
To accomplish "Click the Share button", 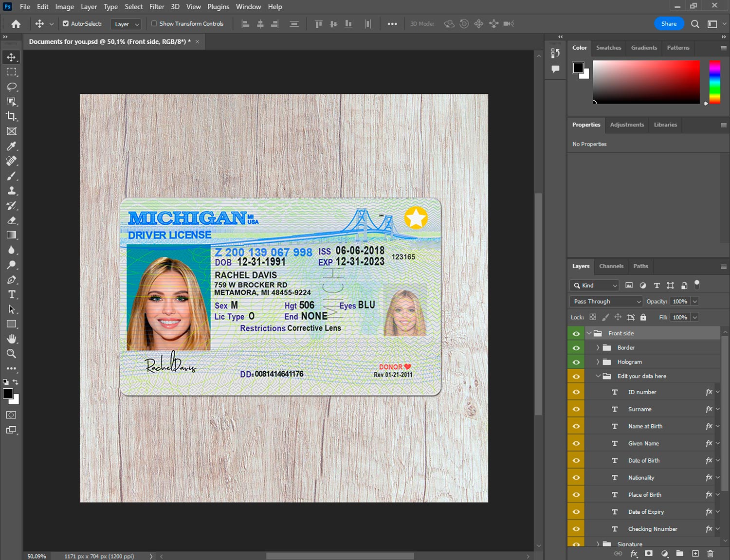I will pos(669,24).
